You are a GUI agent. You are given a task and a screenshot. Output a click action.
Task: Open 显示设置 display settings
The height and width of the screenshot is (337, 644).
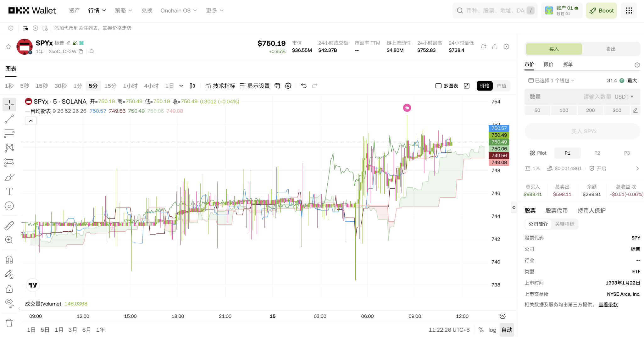[255, 86]
